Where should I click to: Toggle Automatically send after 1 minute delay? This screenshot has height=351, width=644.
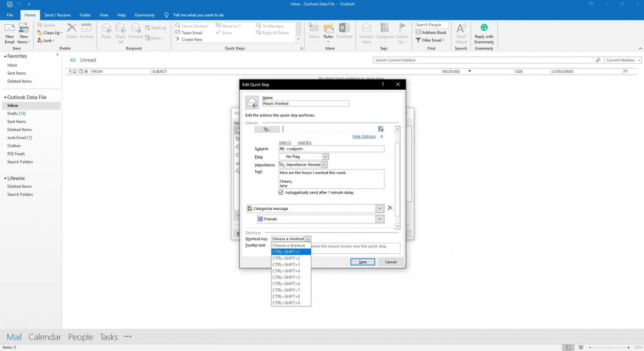tap(281, 193)
